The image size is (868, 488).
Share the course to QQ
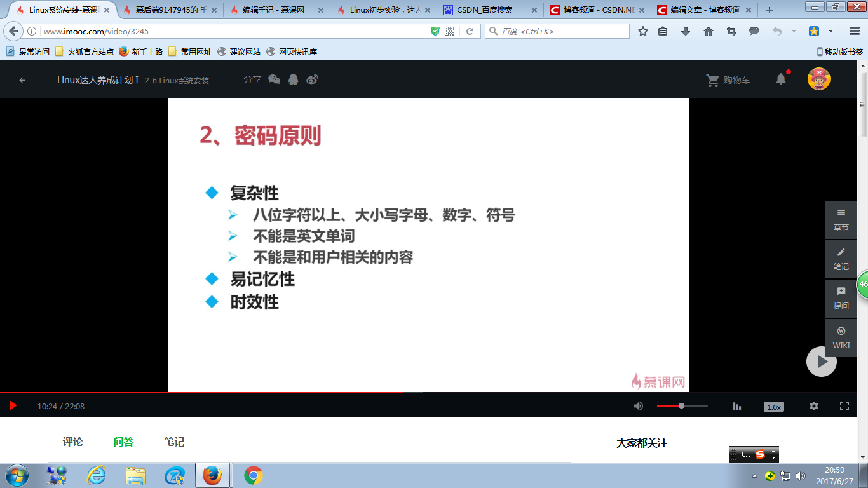pyautogui.click(x=293, y=79)
